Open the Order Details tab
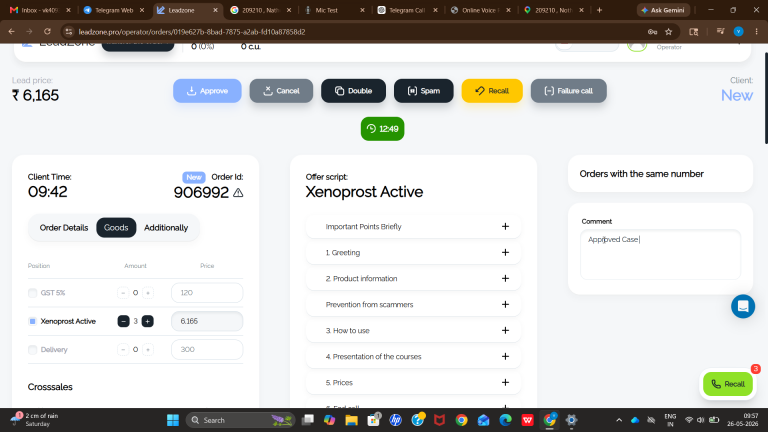The image size is (768, 432). [64, 228]
